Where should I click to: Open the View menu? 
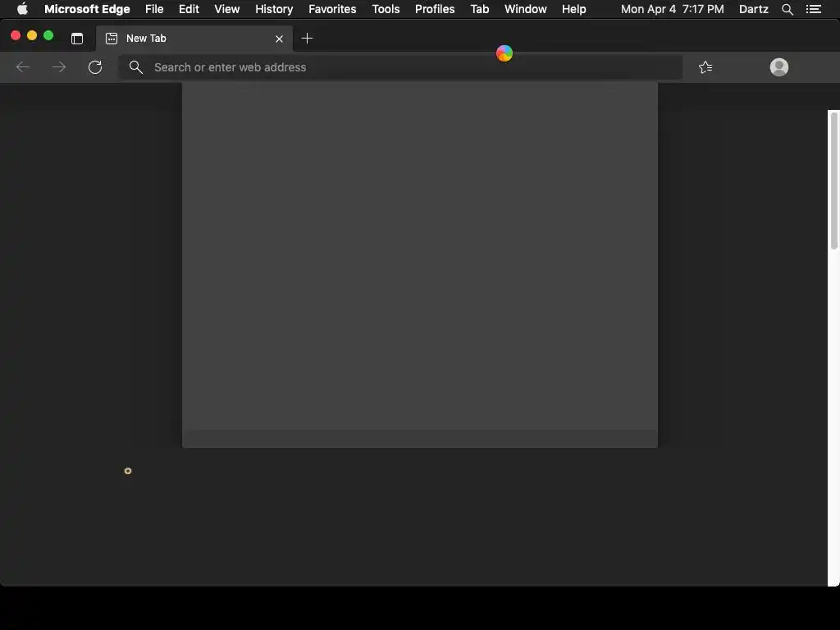point(227,9)
